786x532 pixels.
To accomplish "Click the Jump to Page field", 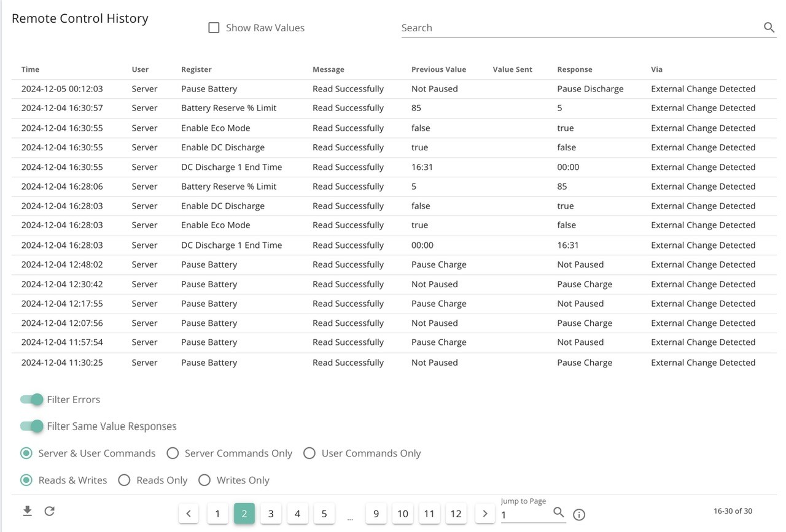I will click(x=525, y=515).
